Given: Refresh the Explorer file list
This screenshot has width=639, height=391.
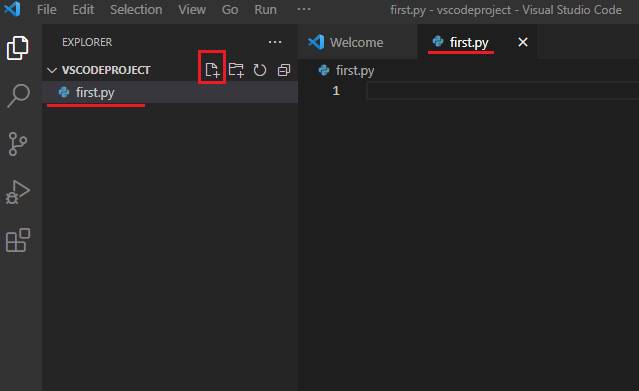Looking at the screenshot, I should (x=260, y=70).
